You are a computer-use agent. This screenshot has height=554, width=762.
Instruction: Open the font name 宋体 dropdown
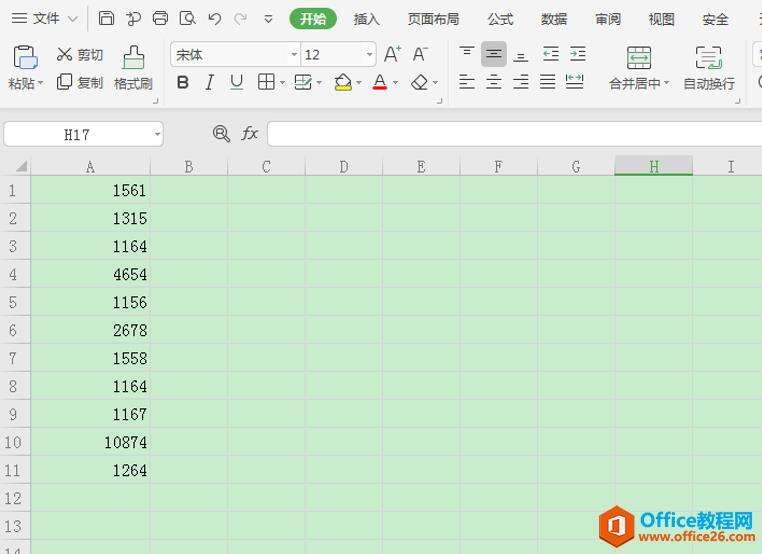(x=294, y=54)
